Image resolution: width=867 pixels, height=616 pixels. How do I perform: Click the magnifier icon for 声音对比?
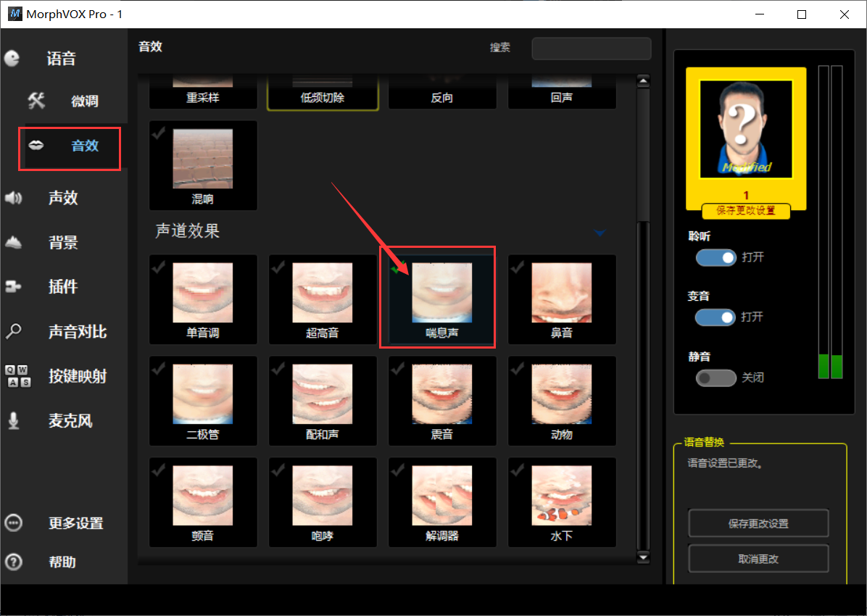13,331
